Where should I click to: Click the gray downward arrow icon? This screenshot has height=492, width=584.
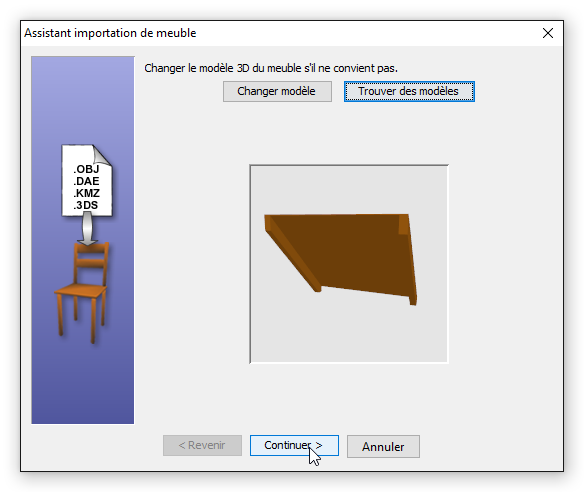tap(87, 229)
